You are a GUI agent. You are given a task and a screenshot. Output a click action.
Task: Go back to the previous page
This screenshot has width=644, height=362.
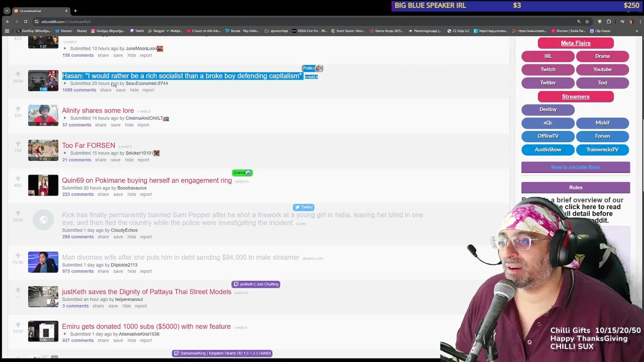click(8, 22)
